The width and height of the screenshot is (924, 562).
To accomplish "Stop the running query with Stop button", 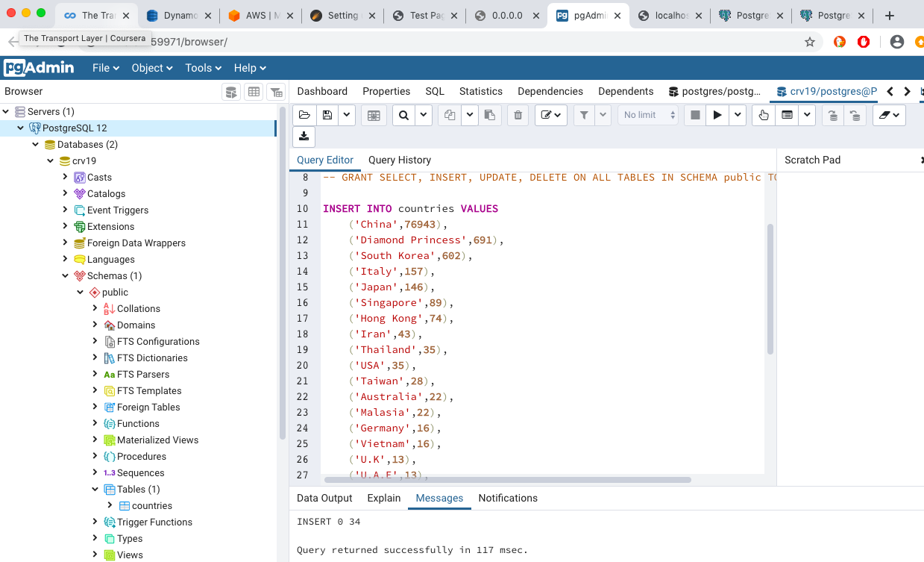I will tap(695, 115).
